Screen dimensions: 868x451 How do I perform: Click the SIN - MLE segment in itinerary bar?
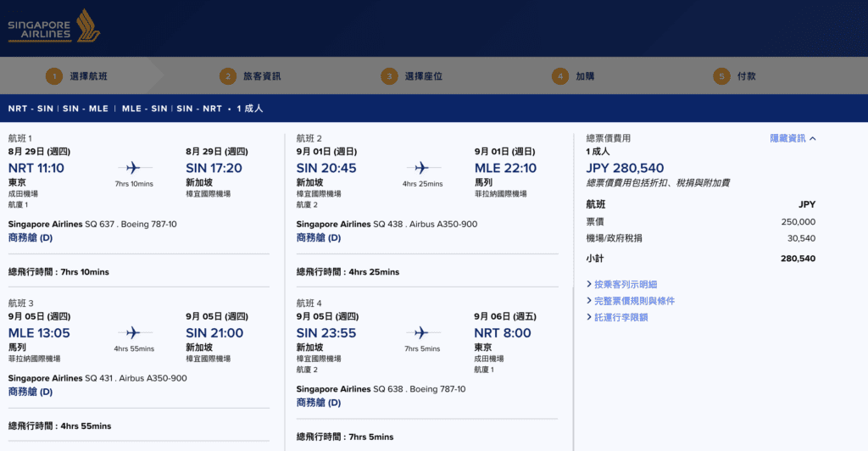[x=86, y=109]
